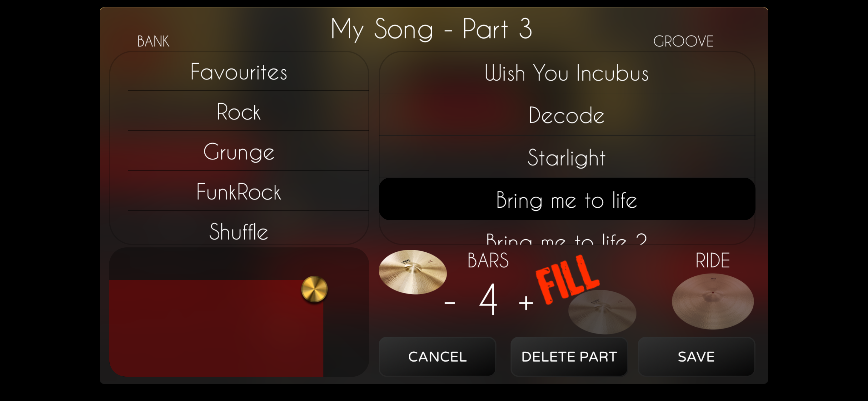Save the part with SAVE button
The image size is (868, 401).
click(696, 357)
